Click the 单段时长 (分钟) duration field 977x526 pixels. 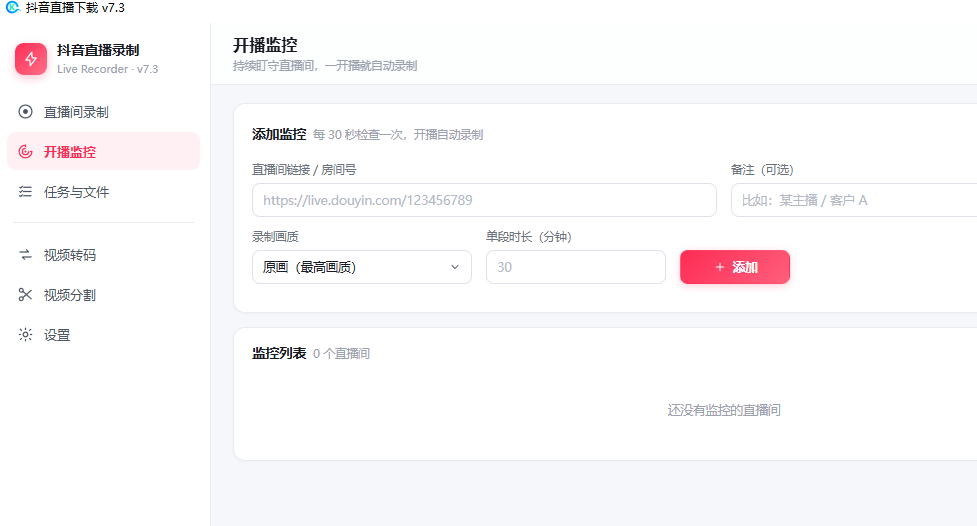tap(576, 267)
